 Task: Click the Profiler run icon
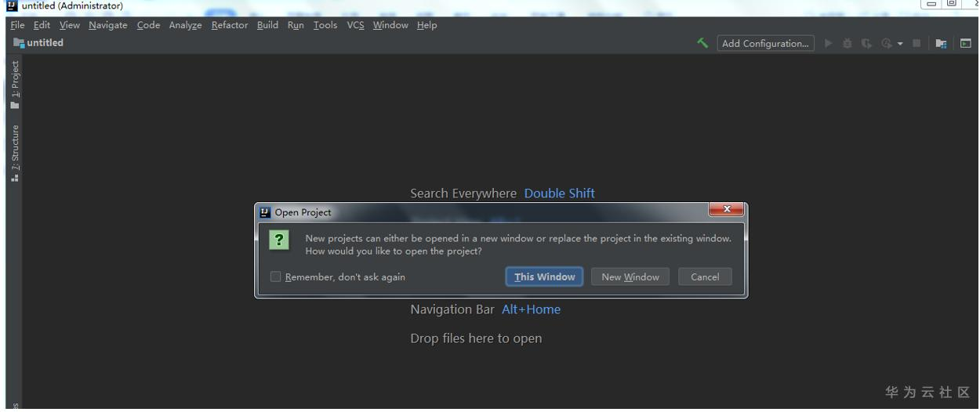[887, 43]
